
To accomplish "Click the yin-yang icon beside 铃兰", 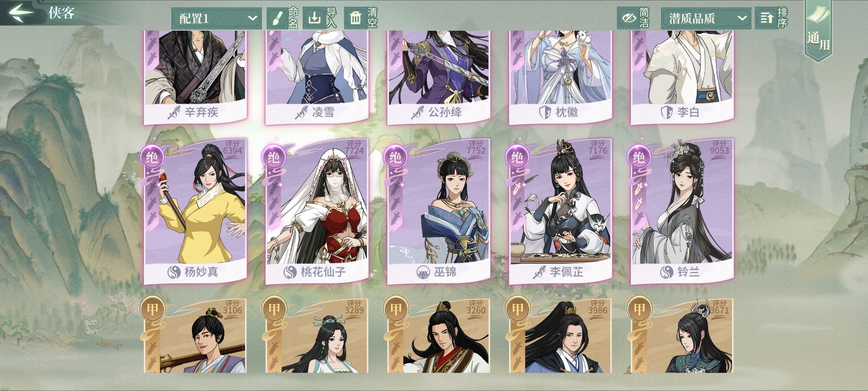I will tap(667, 272).
